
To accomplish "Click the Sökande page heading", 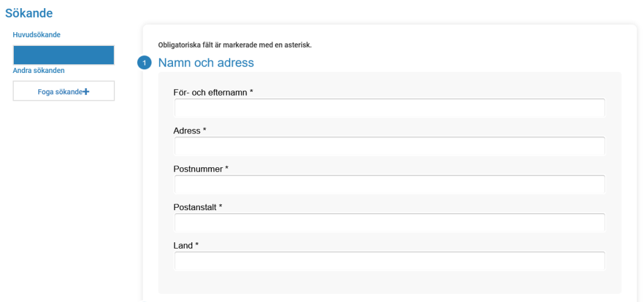I will click(x=29, y=13).
